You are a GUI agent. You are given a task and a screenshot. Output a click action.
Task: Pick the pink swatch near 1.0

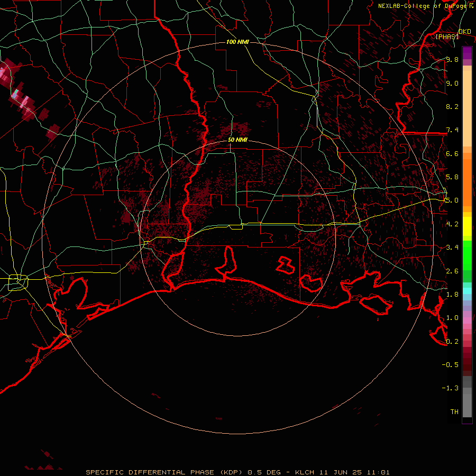click(467, 321)
